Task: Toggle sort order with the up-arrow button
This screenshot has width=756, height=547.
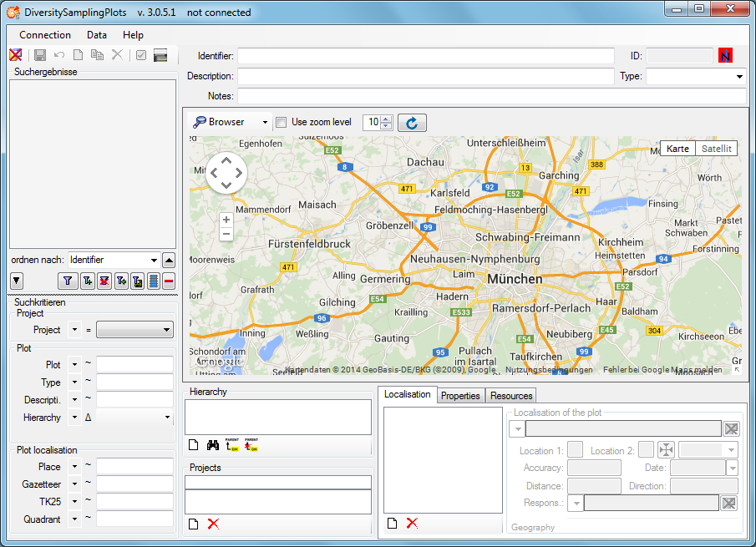Action: 169,261
